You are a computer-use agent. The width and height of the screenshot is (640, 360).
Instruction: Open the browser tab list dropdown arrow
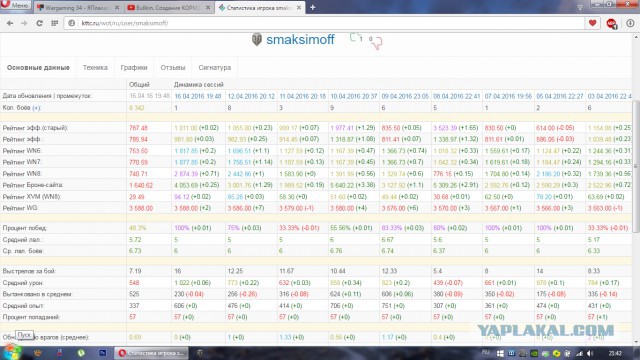580,7
